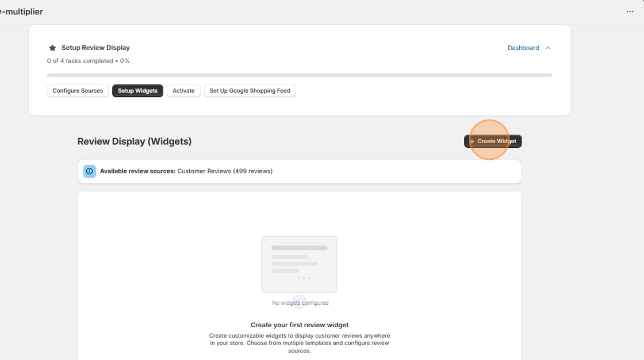Open the Set Up Google Shopping Feed tab
This screenshot has height=360, width=644.
pos(250,90)
